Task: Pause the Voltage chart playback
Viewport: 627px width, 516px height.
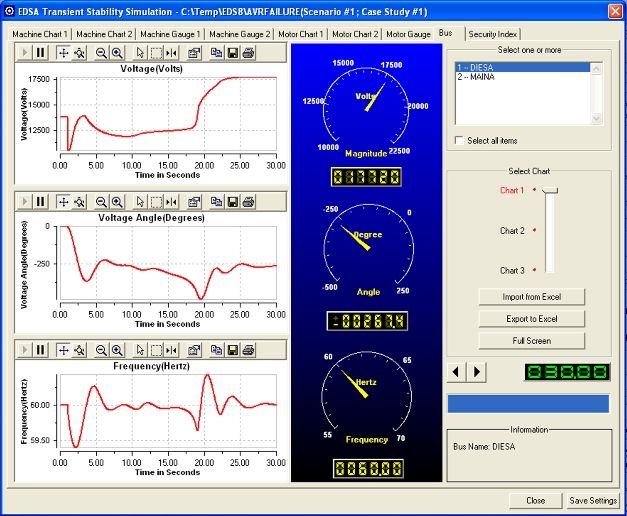Action: tap(40, 53)
